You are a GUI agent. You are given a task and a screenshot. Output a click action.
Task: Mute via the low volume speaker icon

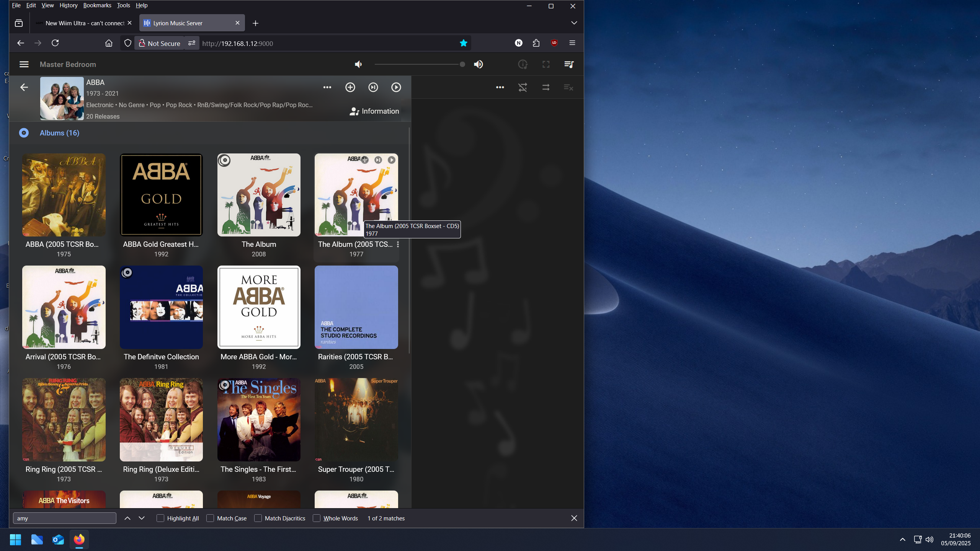click(x=358, y=64)
